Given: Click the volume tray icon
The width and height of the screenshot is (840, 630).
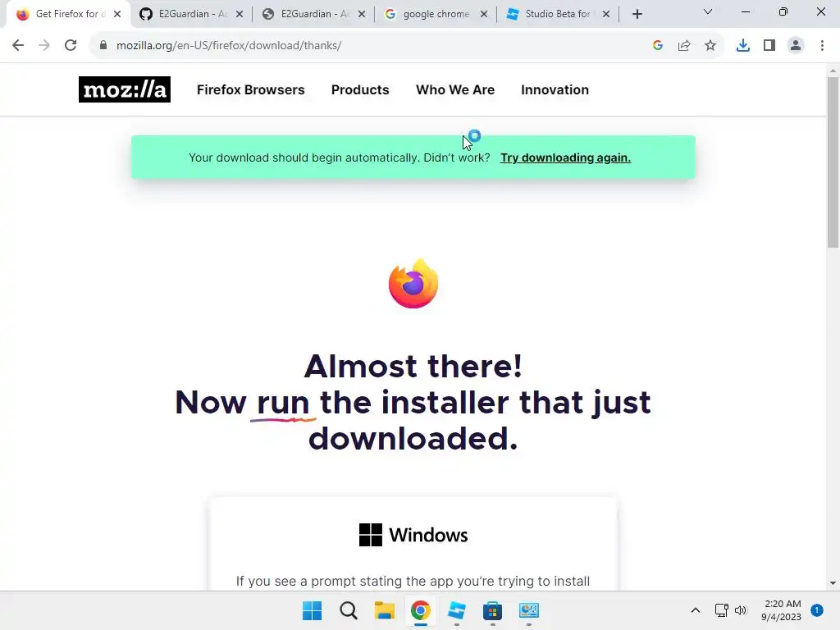Looking at the screenshot, I should point(741,610).
